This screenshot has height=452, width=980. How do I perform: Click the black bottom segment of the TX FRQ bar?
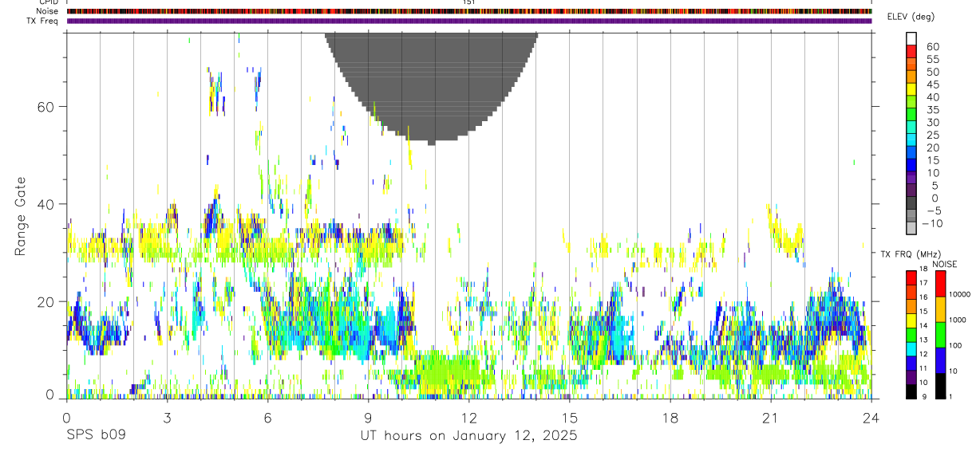coord(911,391)
